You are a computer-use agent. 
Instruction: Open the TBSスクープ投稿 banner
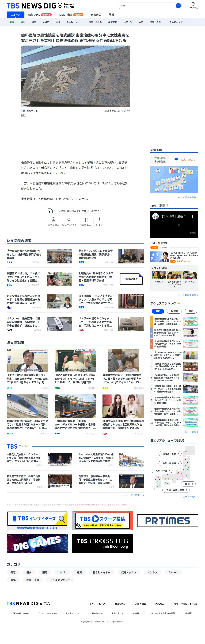(102, 521)
